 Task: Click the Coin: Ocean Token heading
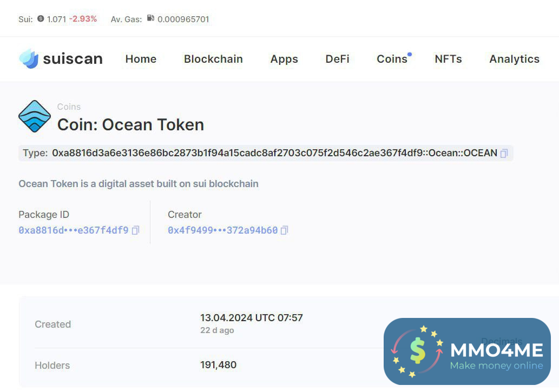[130, 125]
